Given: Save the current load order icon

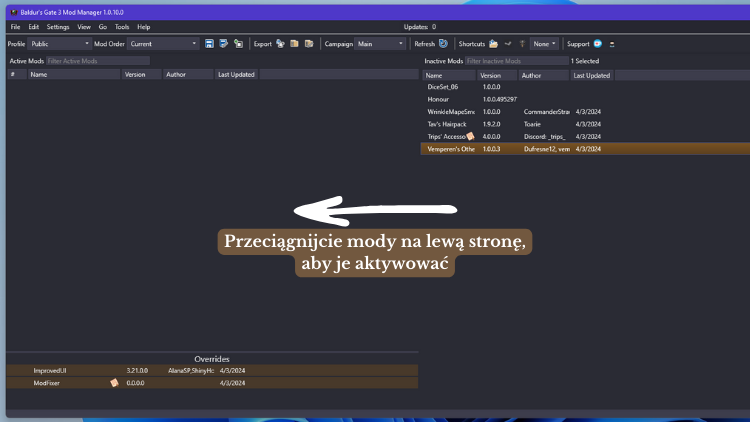Looking at the screenshot, I should click(x=209, y=44).
